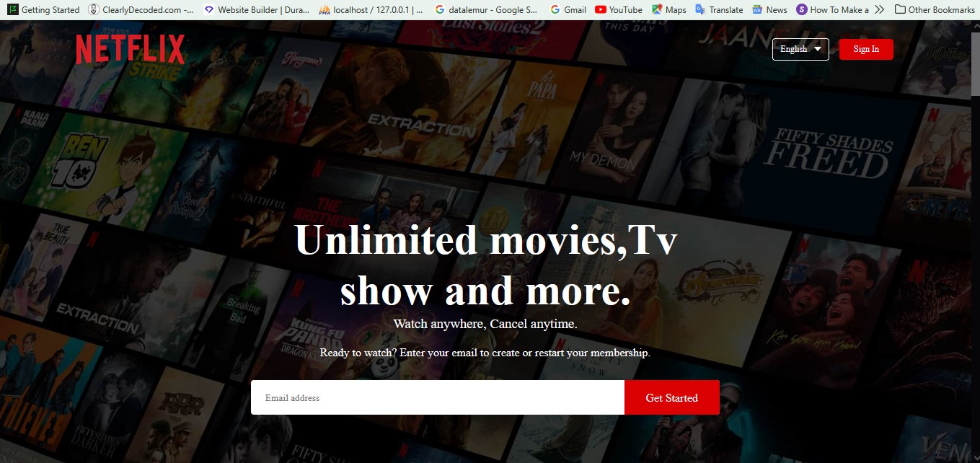This screenshot has height=463, width=980.
Task: Click the localhost / 127.0.0.1 bookmark icon
Action: click(x=323, y=9)
